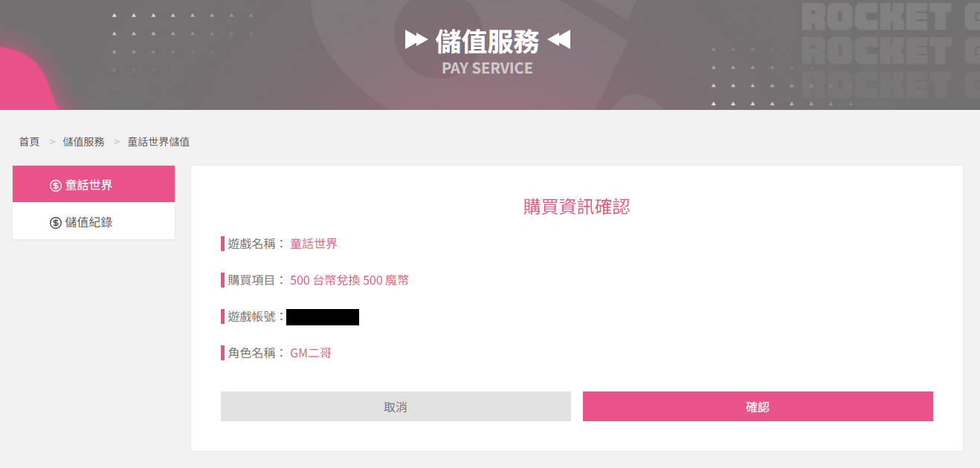Click the forward arrow icon before 儲值服務

tap(416, 40)
